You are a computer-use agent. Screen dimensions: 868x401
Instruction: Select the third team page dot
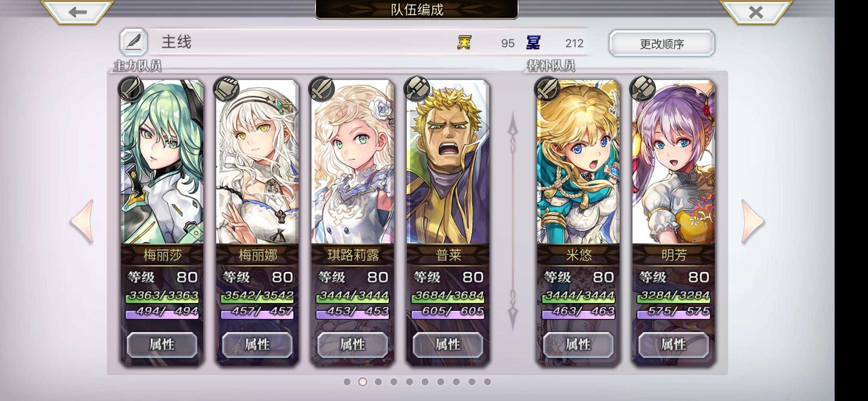pyautogui.click(x=378, y=382)
